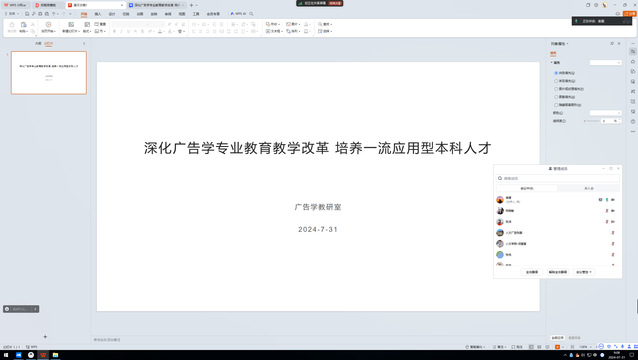Screen dimensions: 638x360
Task: Add a new slide with plus icon
Action: coord(45,337)
